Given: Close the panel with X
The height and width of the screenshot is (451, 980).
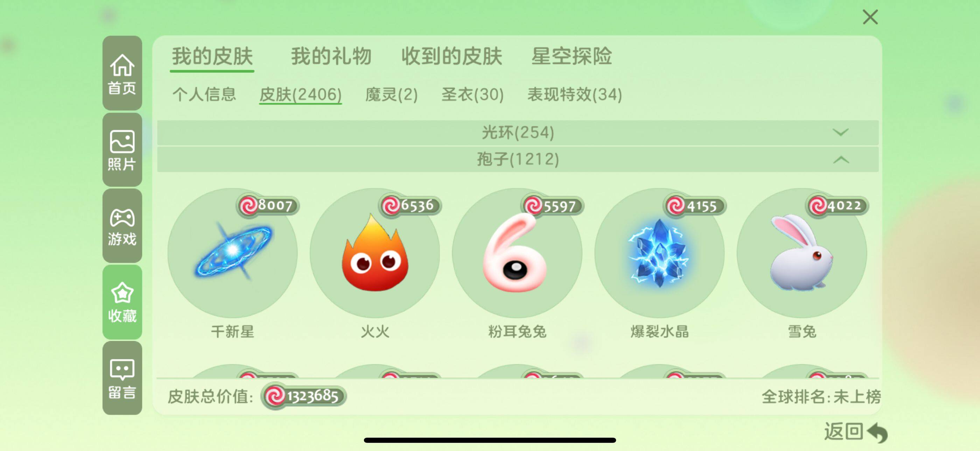Looking at the screenshot, I should [870, 17].
